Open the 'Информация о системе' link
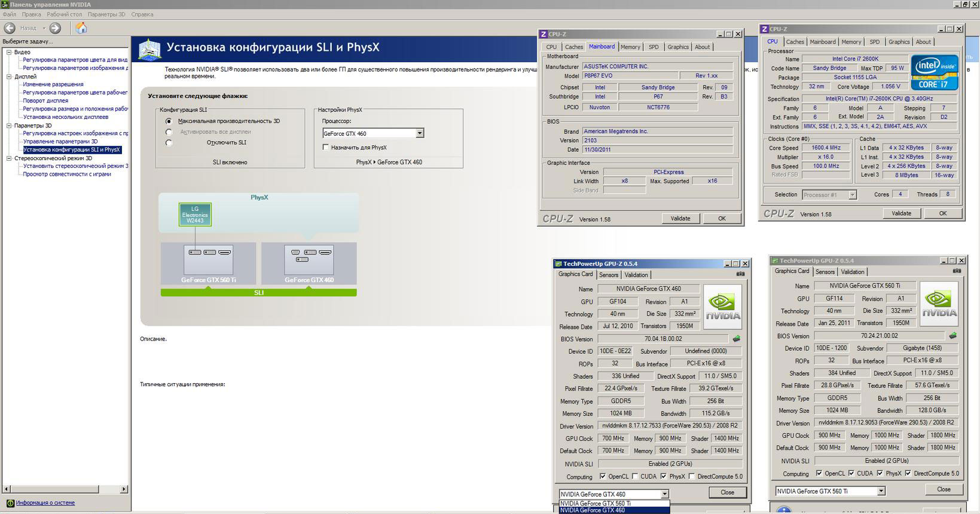 coord(45,503)
